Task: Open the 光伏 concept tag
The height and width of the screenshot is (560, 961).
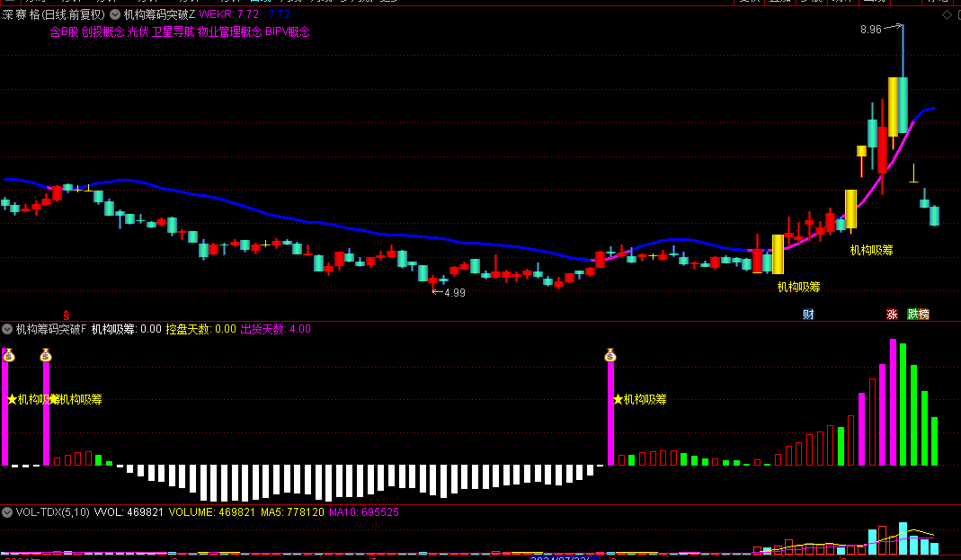Action: pos(138,31)
